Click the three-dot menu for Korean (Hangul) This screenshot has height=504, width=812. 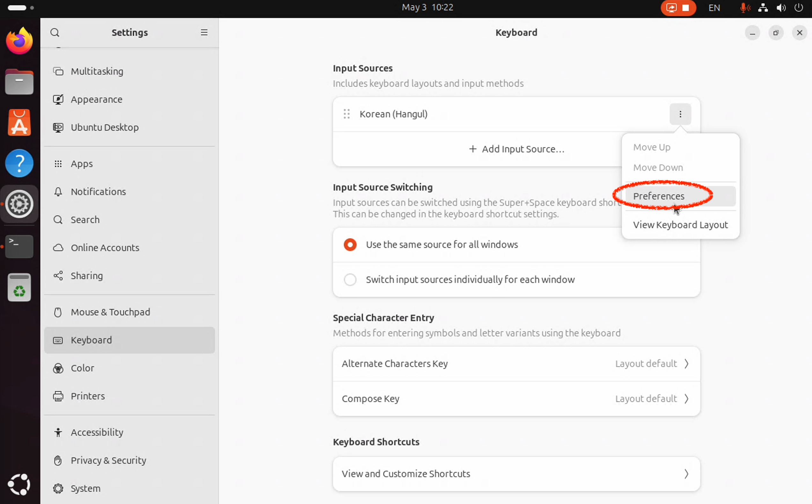click(680, 114)
